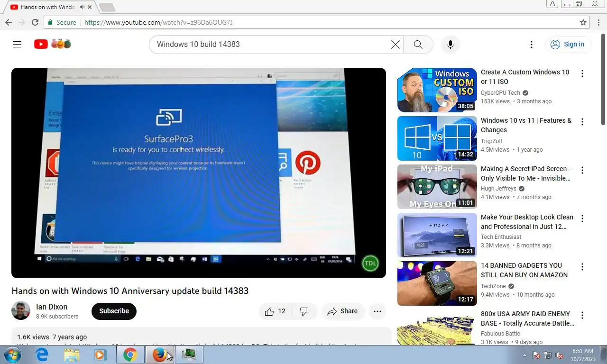Open options menu for '800x USA ARMY RAID'
This screenshot has height=364, width=607.
(582, 315)
